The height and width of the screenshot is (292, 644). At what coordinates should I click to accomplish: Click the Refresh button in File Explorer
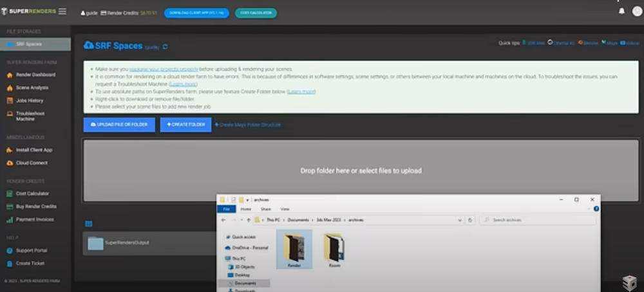coord(470,220)
